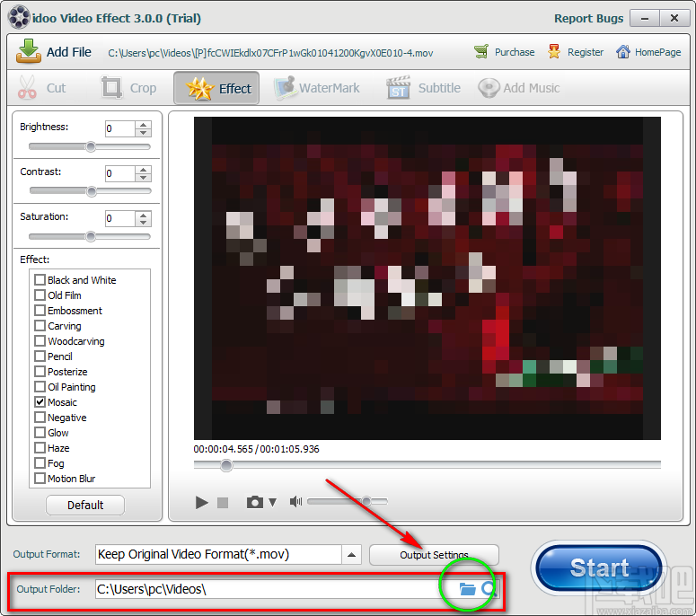
Task: Click the Effect star icon
Action: [199, 88]
